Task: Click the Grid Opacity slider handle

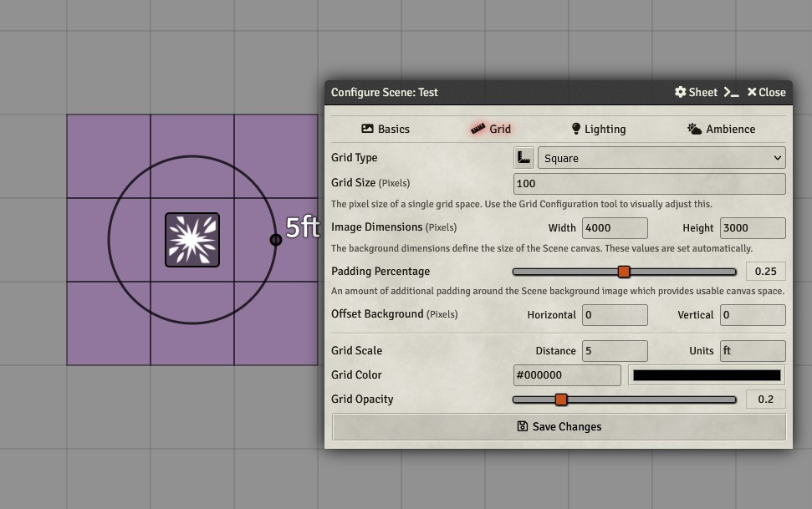Action: tap(561, 400)
